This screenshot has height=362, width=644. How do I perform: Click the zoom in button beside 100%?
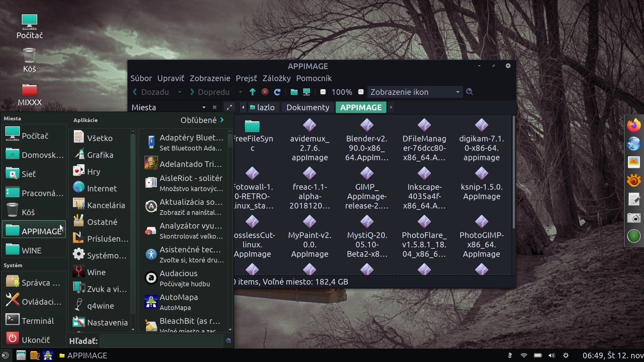coord(361,92)
